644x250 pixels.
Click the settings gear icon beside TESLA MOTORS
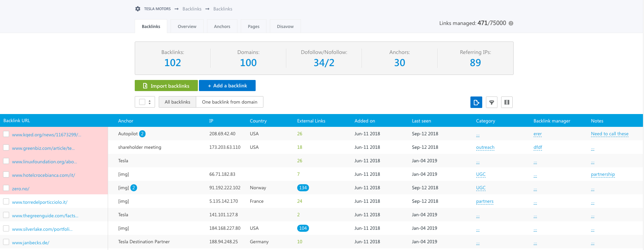pyautogui.click(x=138, y=9)
